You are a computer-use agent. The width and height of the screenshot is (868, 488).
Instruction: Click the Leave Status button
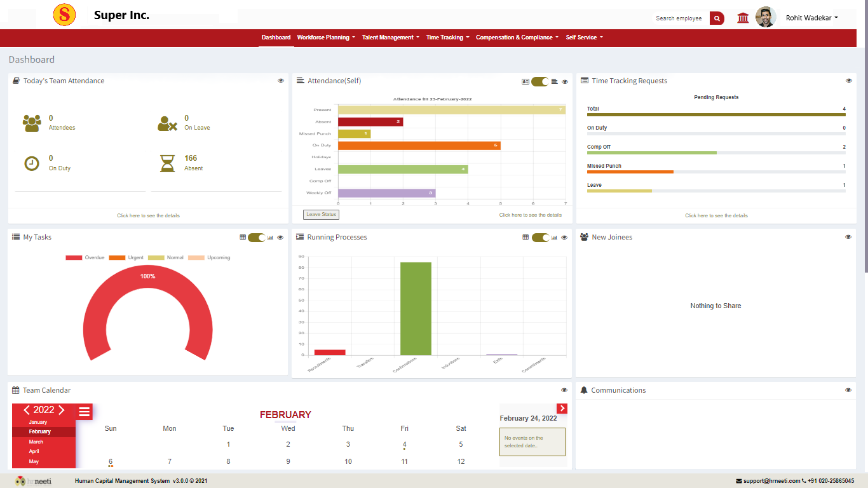pyautogui.click(x=320, y=214)
